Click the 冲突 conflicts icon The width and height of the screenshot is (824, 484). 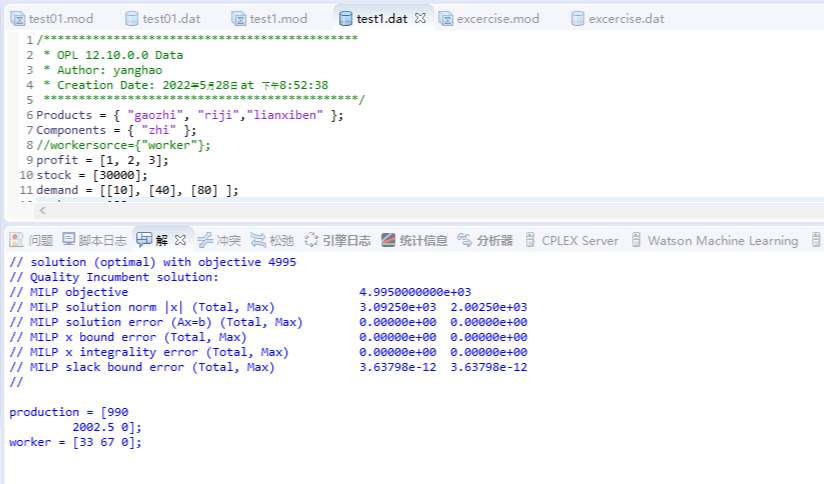(x=204, y=240)
